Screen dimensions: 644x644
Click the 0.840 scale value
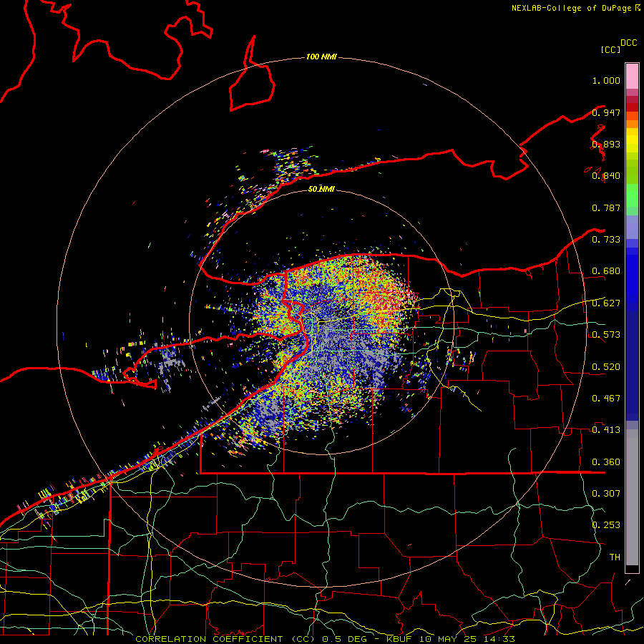coord(606,176)
